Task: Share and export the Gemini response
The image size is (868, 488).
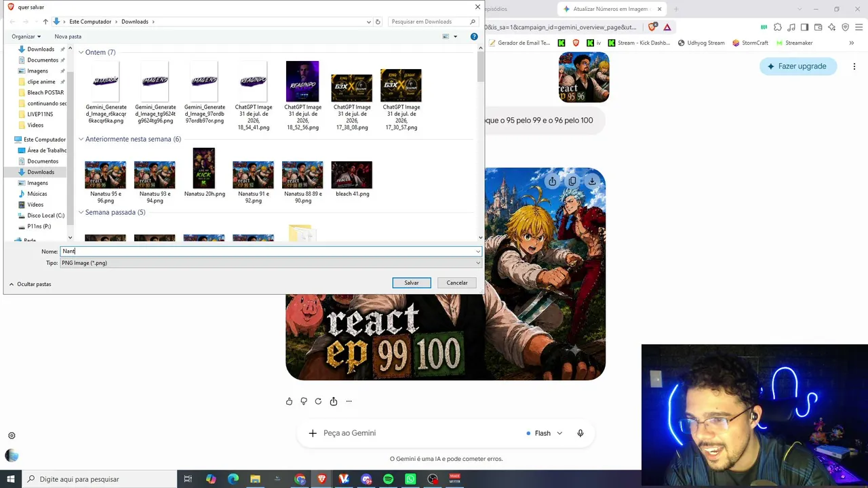Action: pyautogui.click(x=334, y=401)
